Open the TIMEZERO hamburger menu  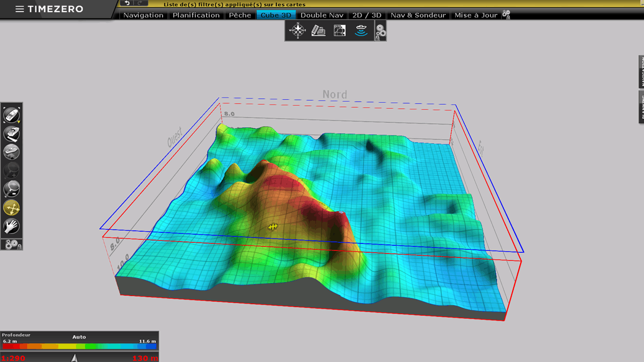20,9
